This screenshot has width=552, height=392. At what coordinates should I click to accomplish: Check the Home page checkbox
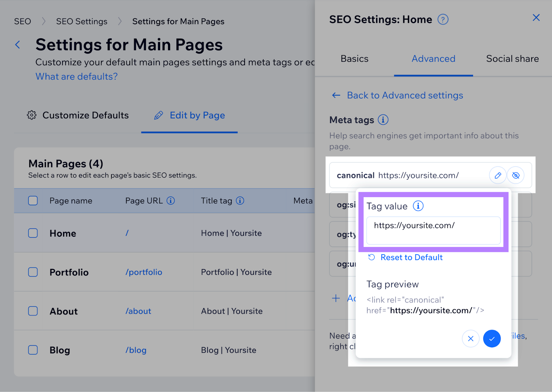coord(33,233)
